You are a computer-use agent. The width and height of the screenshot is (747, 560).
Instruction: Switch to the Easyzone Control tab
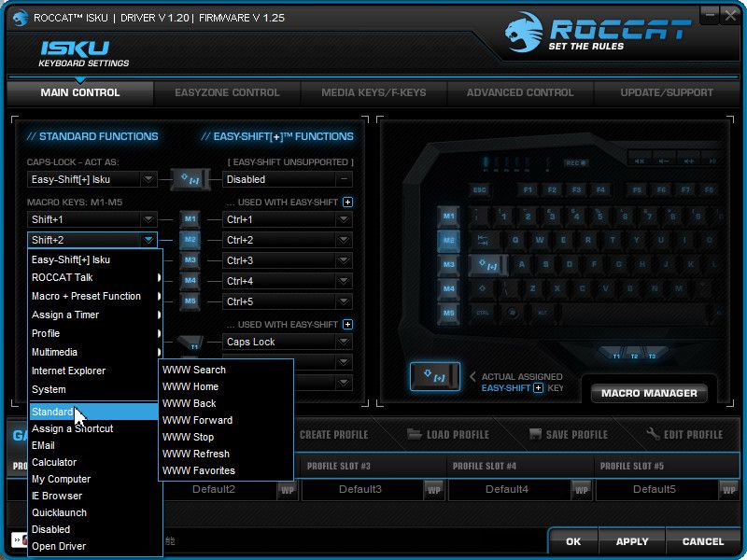coord(227,92)
